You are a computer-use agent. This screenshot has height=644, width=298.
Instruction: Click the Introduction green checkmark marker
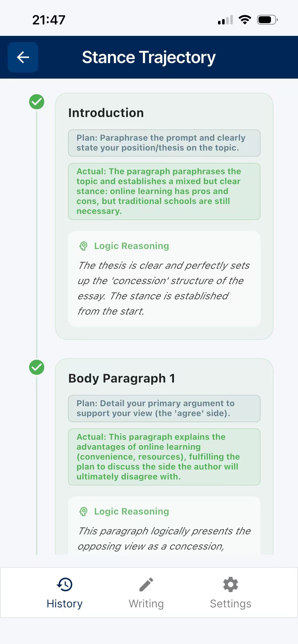pyautogui.click(x=37, y=102)
